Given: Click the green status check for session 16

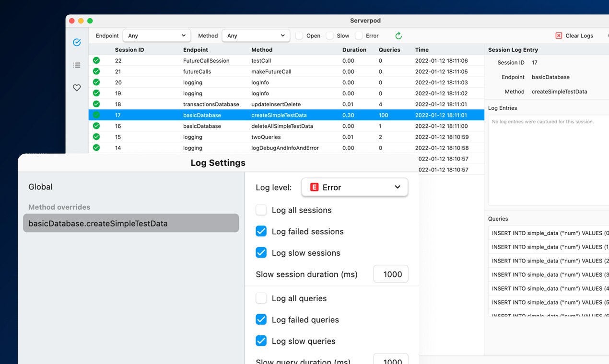Looking at the screenshot, I should coord(96,126).
